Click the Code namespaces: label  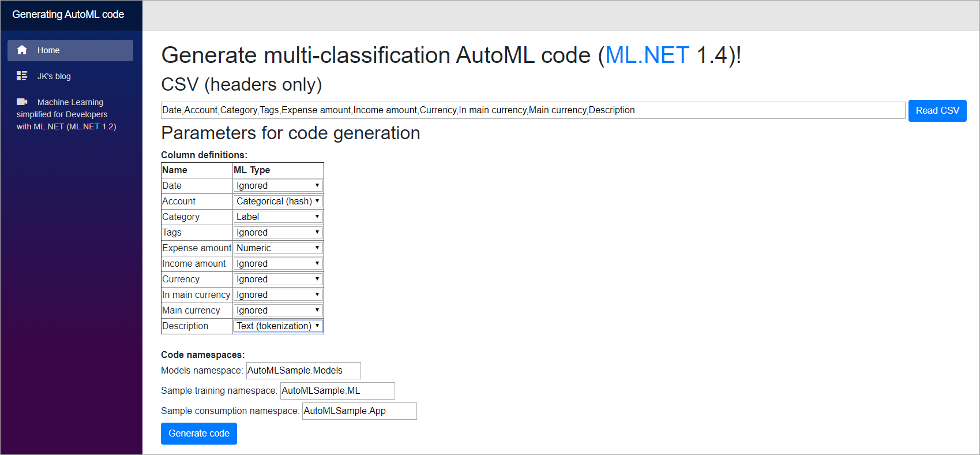203,355
